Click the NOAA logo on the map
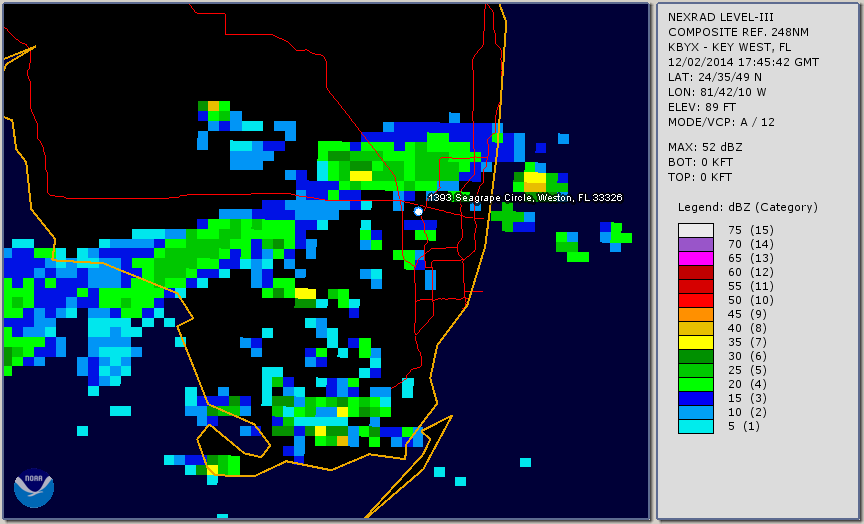 34,488
